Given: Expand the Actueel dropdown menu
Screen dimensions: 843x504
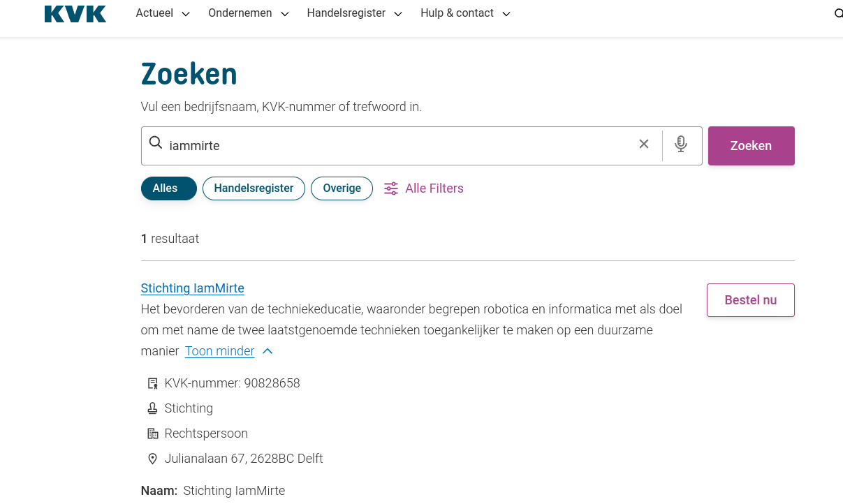Looking at the screenshot, I should pyautogui.click(x=163, y=13).
